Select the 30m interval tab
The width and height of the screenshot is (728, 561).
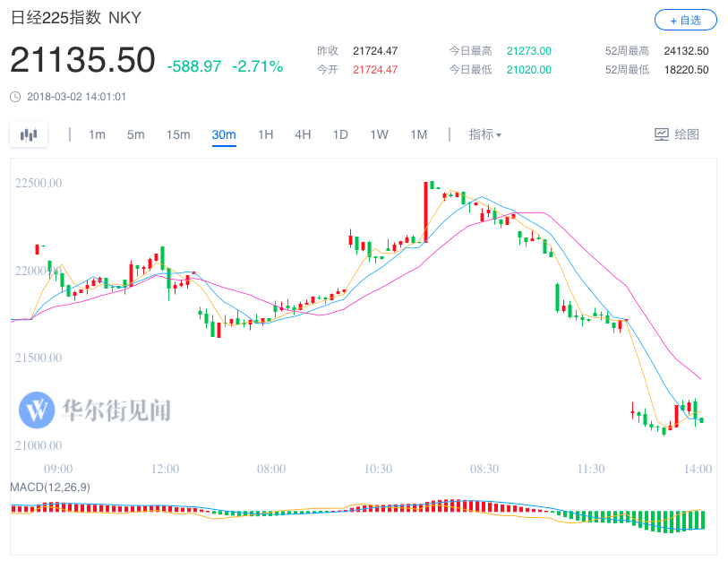(224, 134)
